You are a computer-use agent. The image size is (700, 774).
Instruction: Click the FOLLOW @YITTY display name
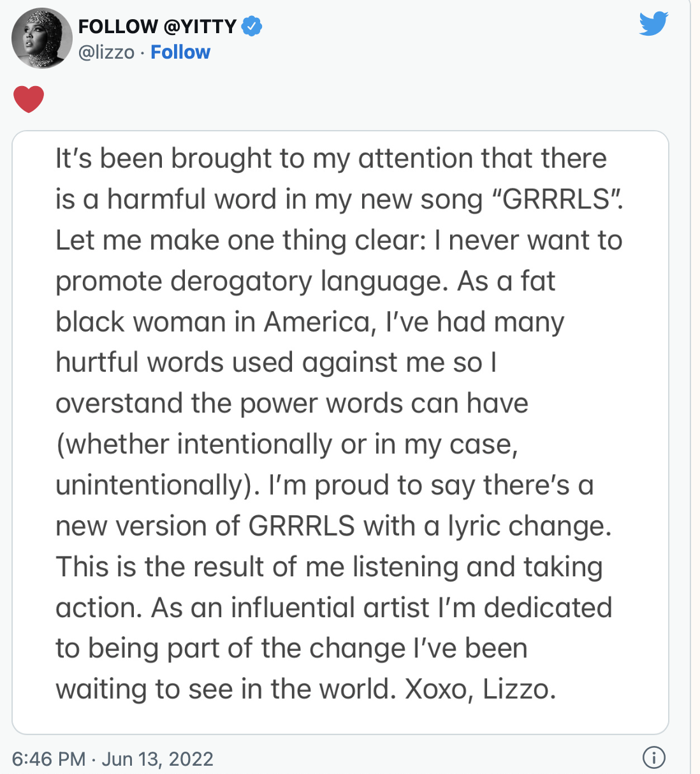[157, 26]
